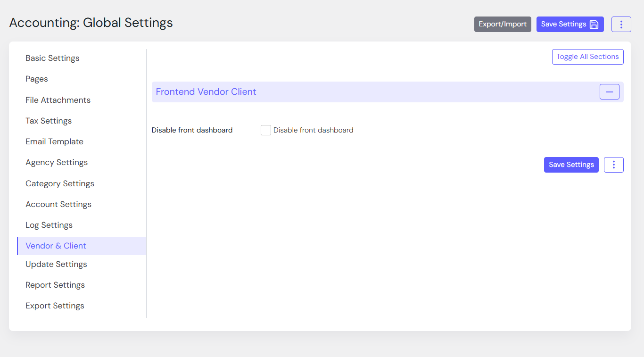Collapse the Frontend Vendor Client section
Image resolution: width=644 pixels, height=357 pixels.
point(609,92)
